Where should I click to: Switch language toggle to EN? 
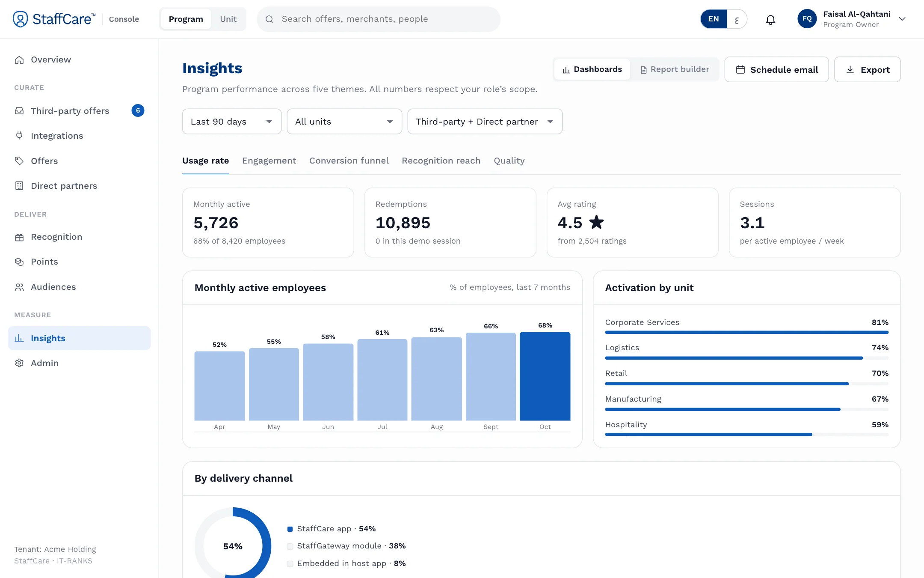click(714, 19)
